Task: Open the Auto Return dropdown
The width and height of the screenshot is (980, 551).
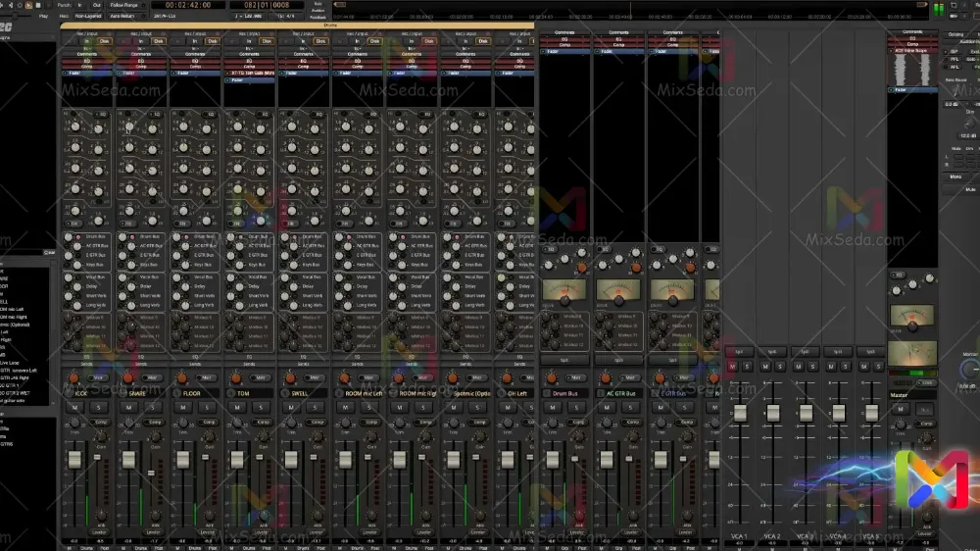Action: [122, 16]
